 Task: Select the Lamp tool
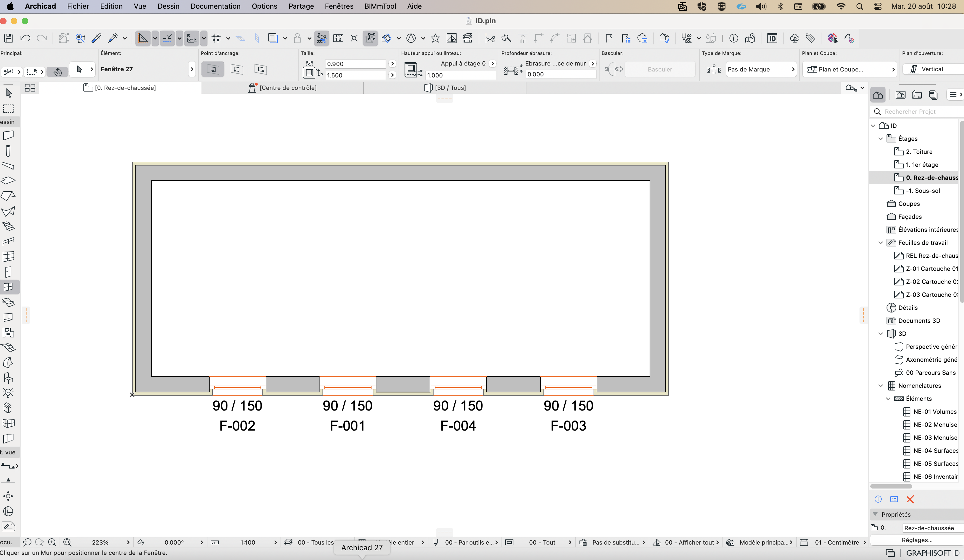pyautogui.click(x=8, y=393)
